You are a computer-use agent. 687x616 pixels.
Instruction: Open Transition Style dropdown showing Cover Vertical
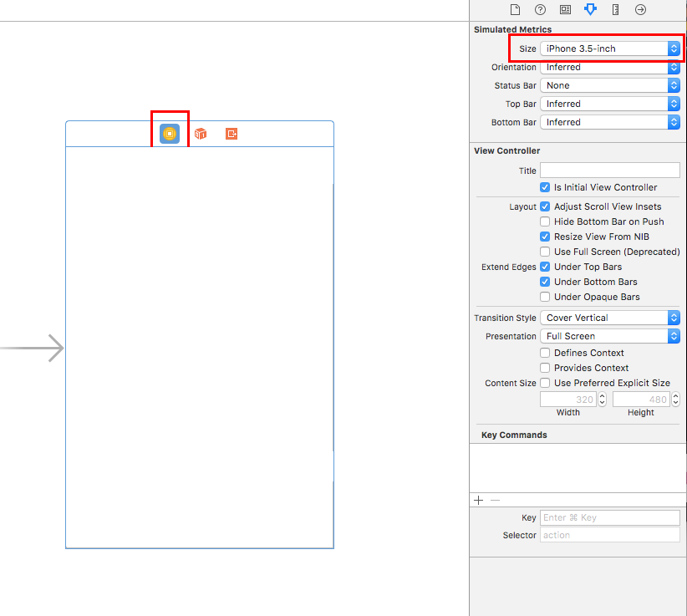[610, 318]
